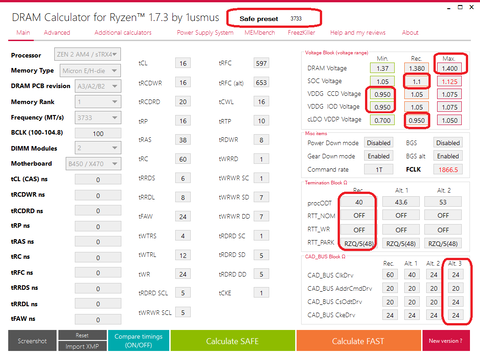Viewport: 480px width, 361px height.
Task: Click the procODT Alt 2 value 53
Action: [x=443, y=202]
